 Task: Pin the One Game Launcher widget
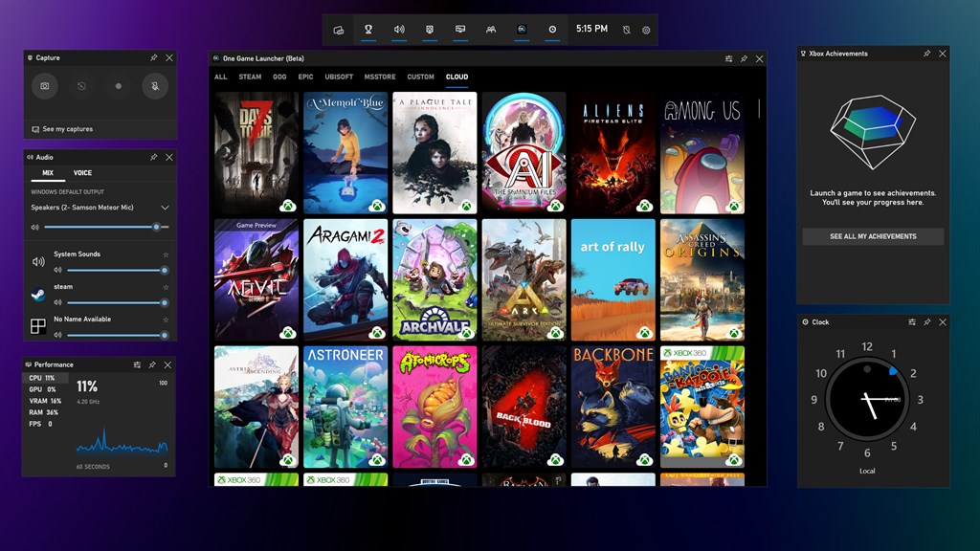[x=744, y=58]
